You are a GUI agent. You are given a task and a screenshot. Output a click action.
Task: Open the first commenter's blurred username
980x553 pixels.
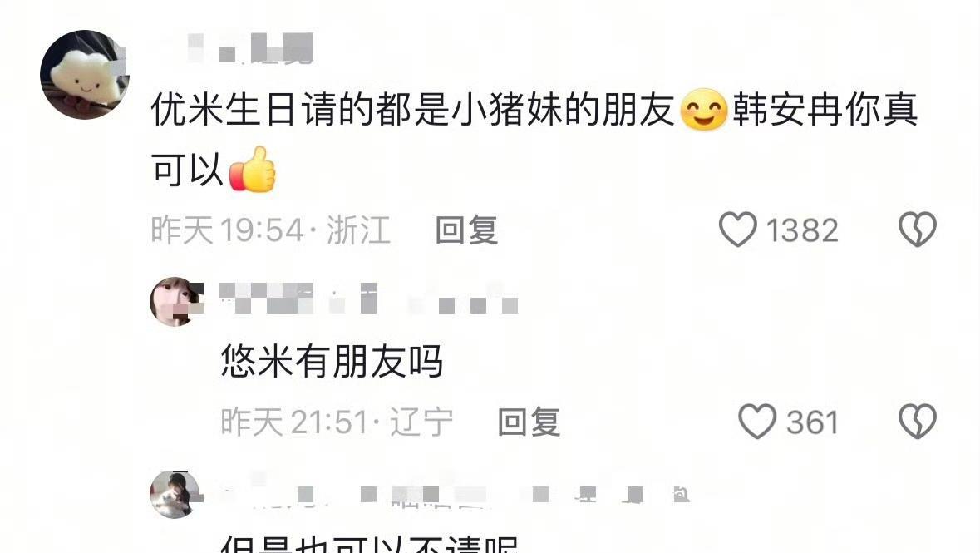coord(249,48)
